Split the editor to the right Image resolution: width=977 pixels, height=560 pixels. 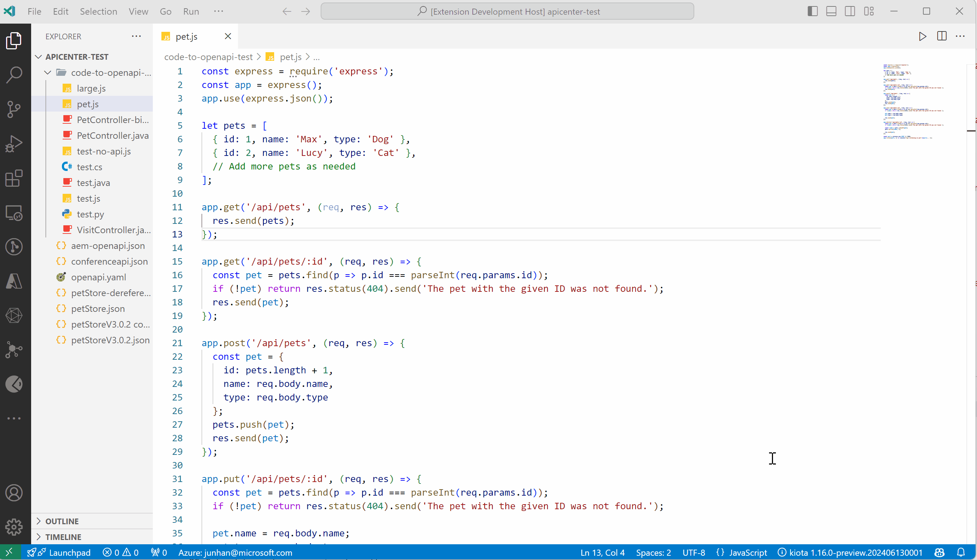coord(942,36)
